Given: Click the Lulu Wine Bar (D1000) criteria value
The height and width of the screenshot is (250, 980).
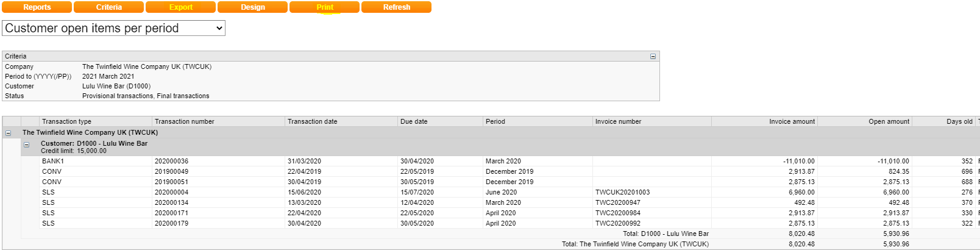Looking at the screenshot, I should (116, 86).
